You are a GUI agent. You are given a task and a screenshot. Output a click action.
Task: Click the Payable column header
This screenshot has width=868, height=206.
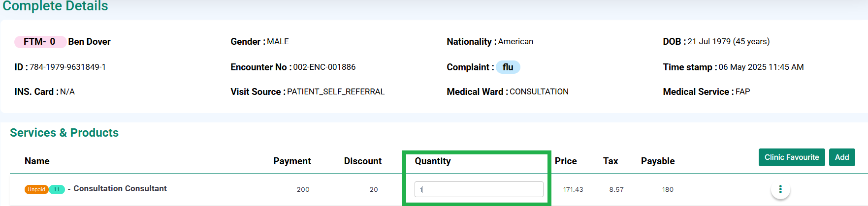pyautogui.click(x=658, y=161)
